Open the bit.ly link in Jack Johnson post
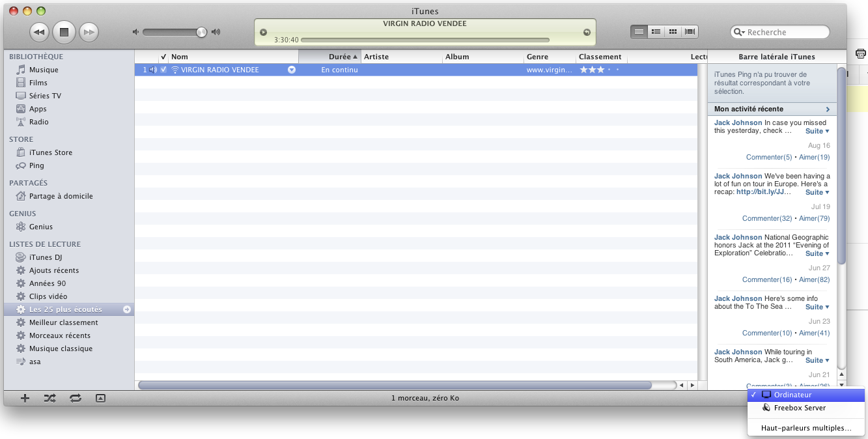This screenshot has height=439, width=868. [764, 192]
